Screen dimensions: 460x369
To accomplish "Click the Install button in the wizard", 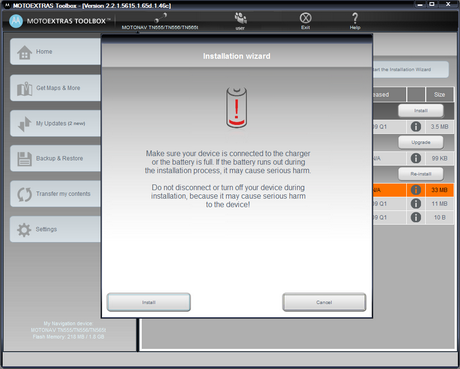I will (x=149, y=302).
